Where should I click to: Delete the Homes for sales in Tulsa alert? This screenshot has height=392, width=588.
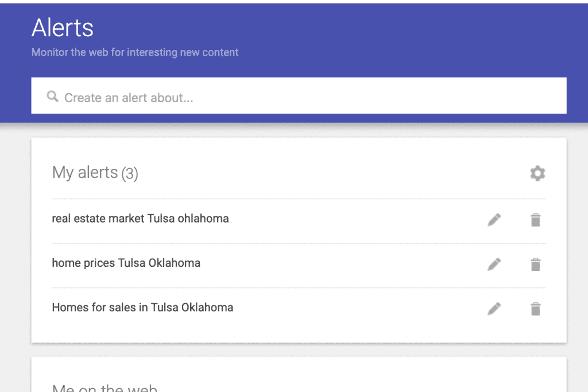click(536, 309)
